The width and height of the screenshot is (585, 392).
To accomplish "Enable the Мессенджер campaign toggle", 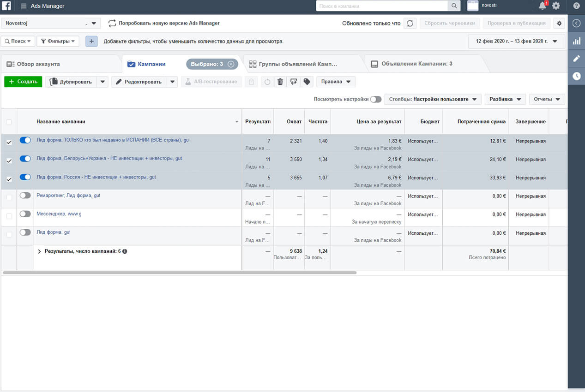I will (25, 214).
